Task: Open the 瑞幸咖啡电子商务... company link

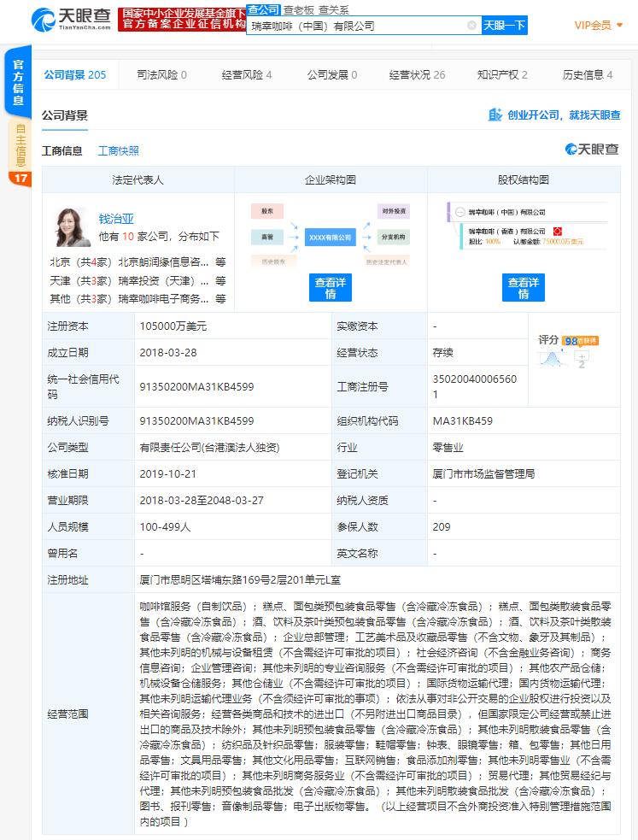Action: point(163,299)
